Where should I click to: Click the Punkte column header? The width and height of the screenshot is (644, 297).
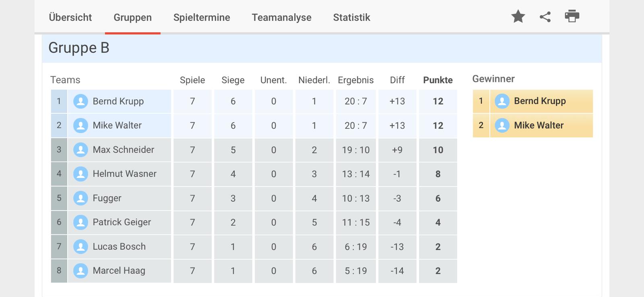tap(438, 80)
